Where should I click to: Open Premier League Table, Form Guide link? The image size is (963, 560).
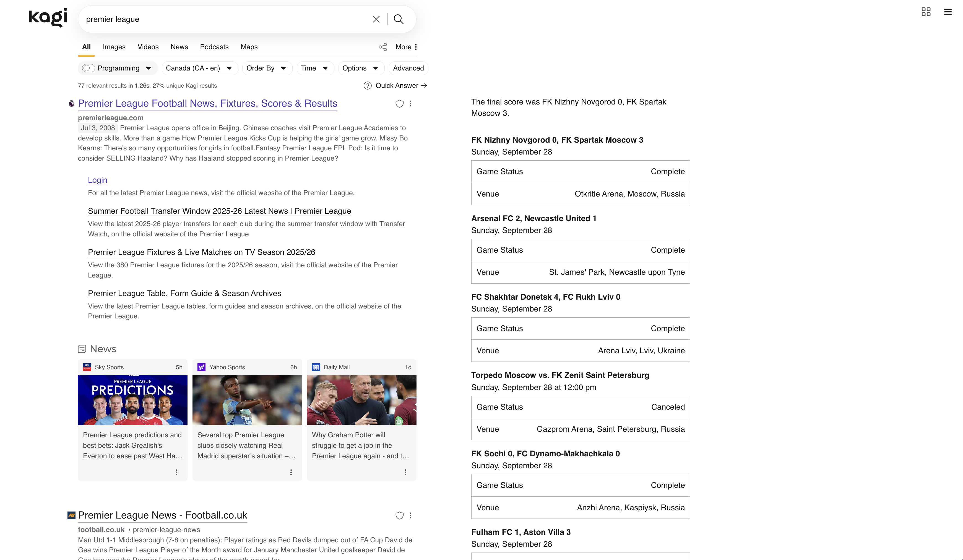coord(184,293)
